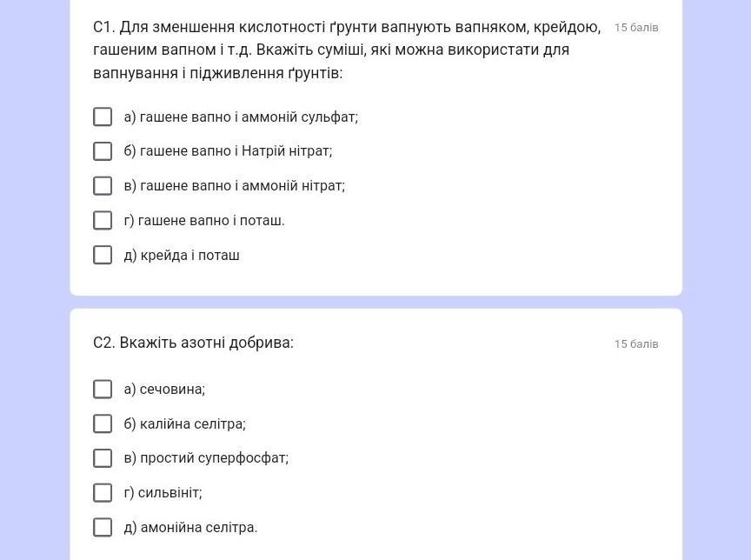Image resolution: width=751 pixels, height=560 pixels.
Task: Tick checkbox for 'гашене вапно і аммоній сульфат'
Action: point(103,117)
